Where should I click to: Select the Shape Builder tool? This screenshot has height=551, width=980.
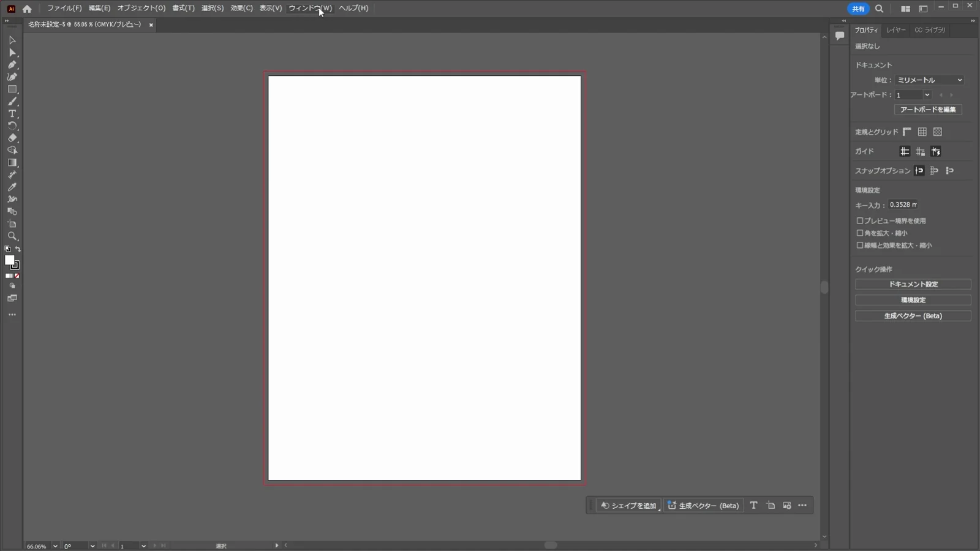(x=12, y=150)
